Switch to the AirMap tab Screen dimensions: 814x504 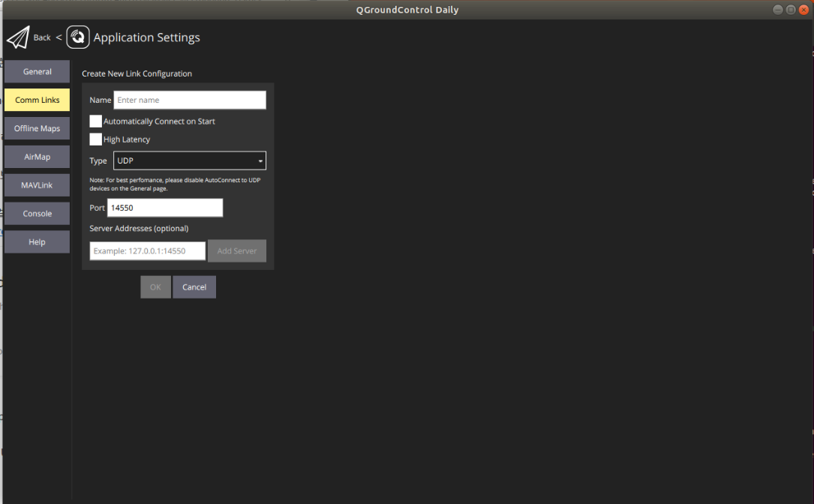pos(37,157)
